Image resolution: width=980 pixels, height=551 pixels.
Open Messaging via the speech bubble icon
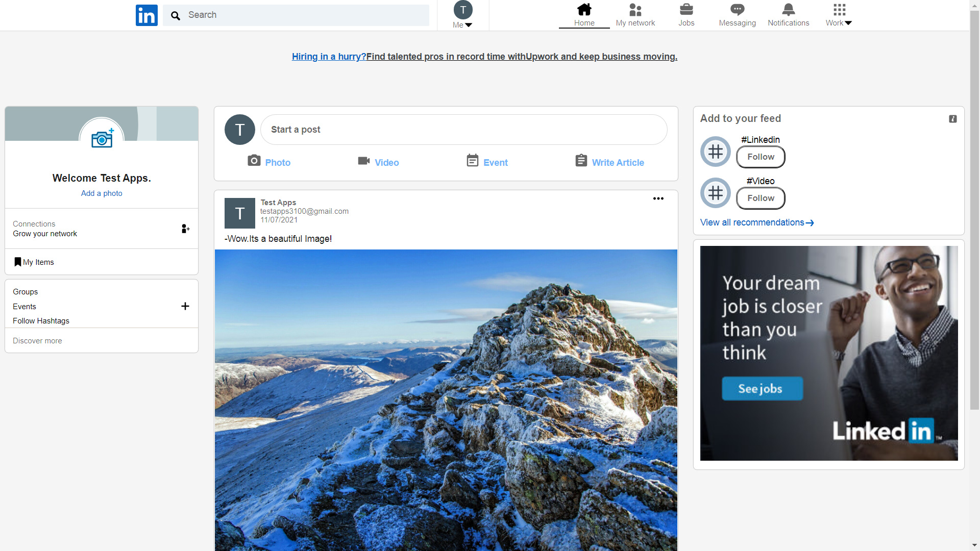737,9
